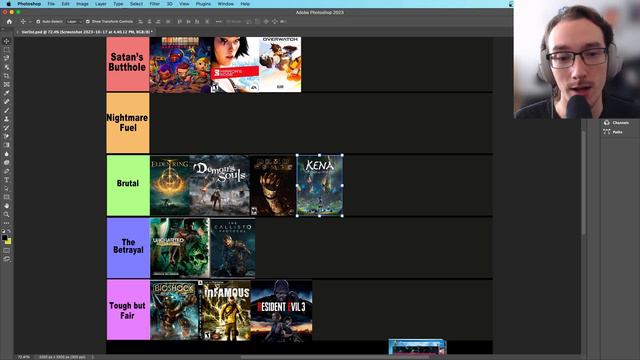Open the Image menu
Screen dimensions: 640x360
point(82,4)
